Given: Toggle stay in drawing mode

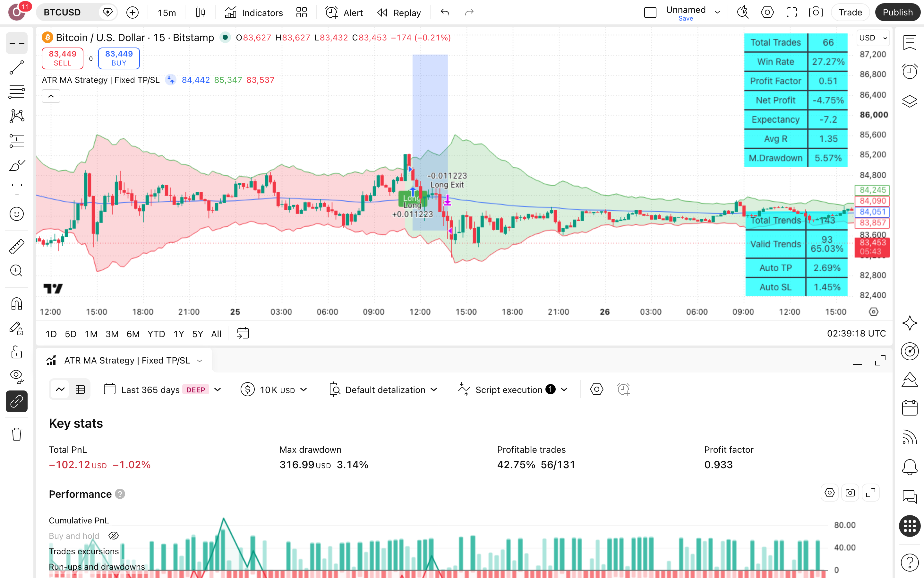Looking at the screenshot, I should click(16, 328).
